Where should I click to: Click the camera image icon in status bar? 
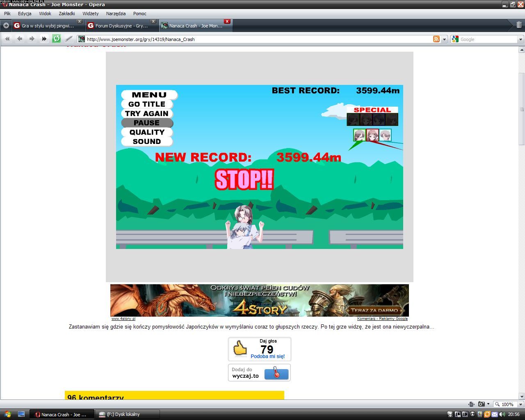(x=482, y=404)
